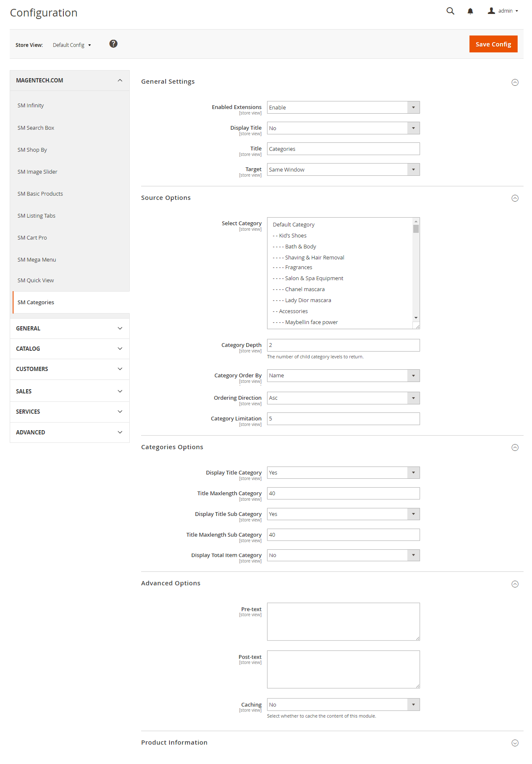Open SM Mega Menu settings
532x764 pixels.
(37, 260)
